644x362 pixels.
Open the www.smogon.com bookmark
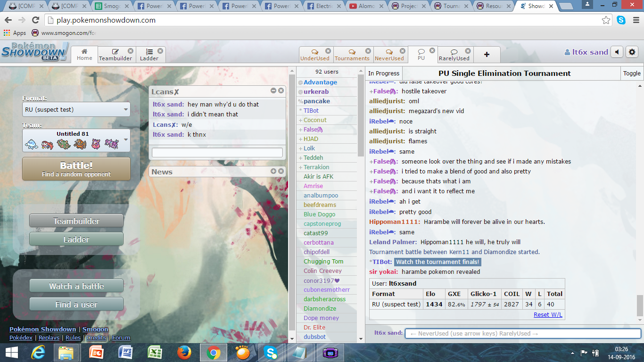coord(64,33)
